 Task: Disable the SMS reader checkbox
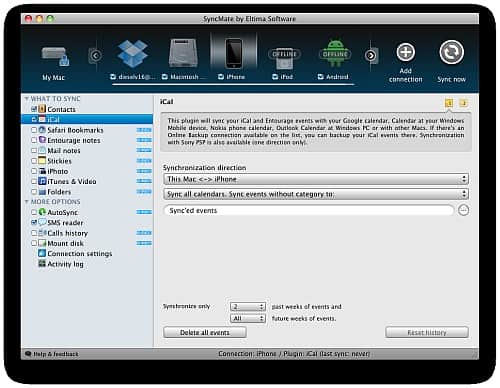pyautogui.click(x=34, y=222)
